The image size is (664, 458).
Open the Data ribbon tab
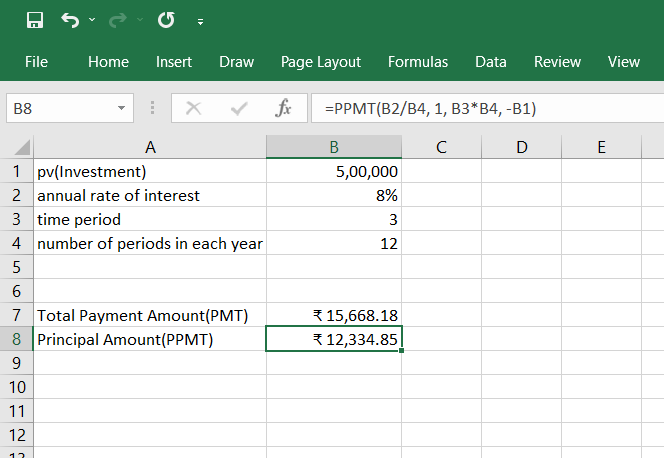pos(491,62)
